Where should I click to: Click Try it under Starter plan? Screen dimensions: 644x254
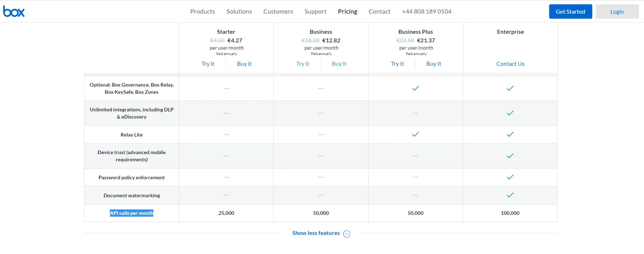click(208, 64)
